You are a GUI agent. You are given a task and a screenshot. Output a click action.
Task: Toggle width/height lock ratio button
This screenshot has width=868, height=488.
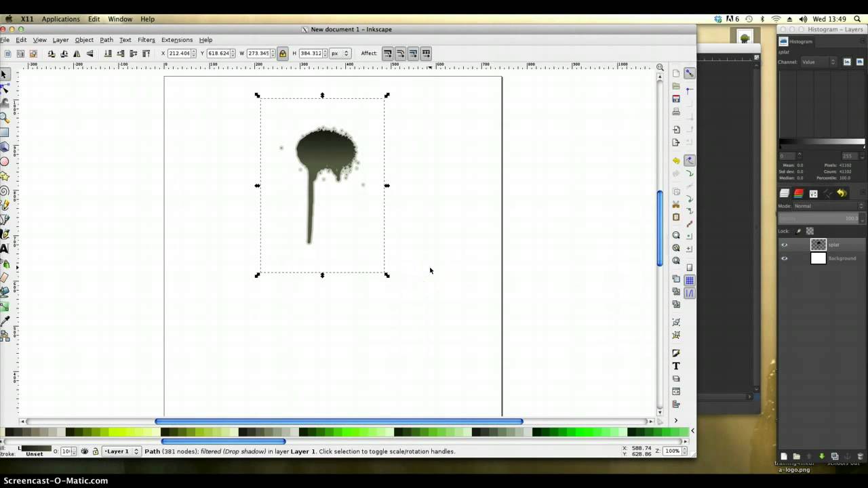283,54
